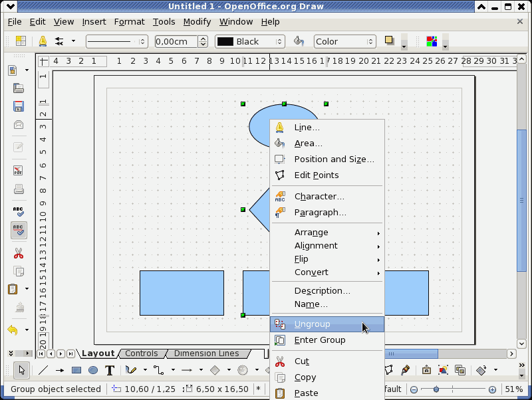Viewport: 532px width, 400px height.
Task: Click the Line properties icon in top toolbar
Action: tap(43, 41)
